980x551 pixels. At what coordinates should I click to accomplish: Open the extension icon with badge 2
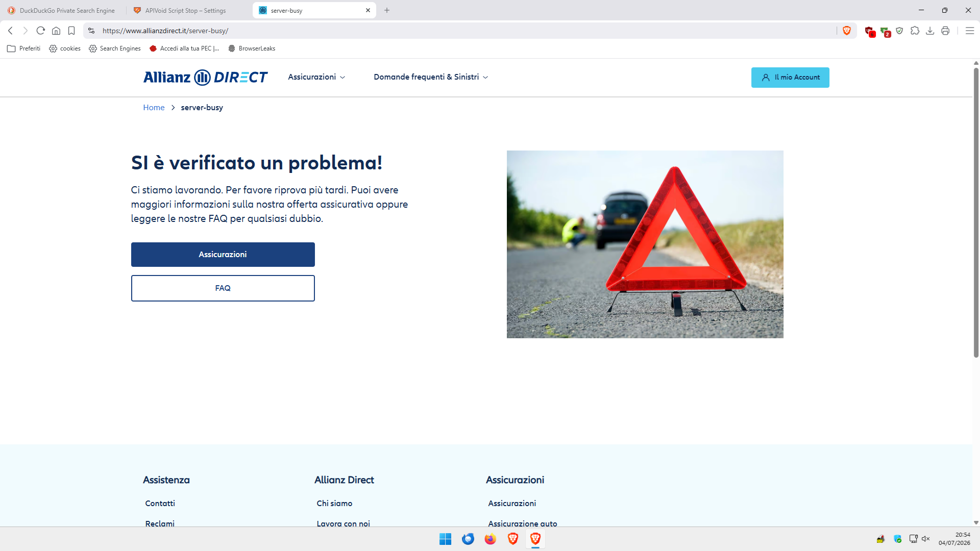(x=885, y=31)
